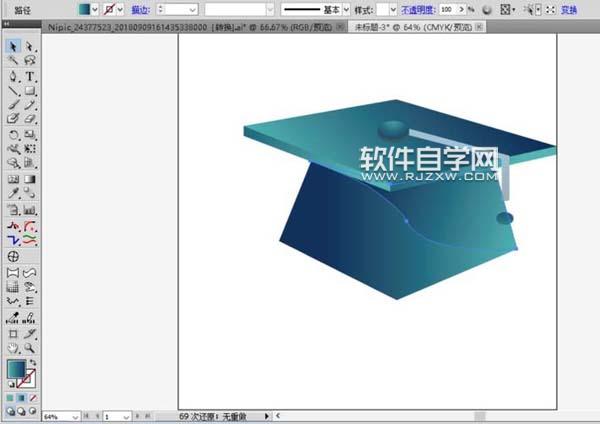Image resolution: width=600 pixels, height=424 pixels.
Task: Open the brush definition 基本 dropdown
Action: click(x=346, y=10)
